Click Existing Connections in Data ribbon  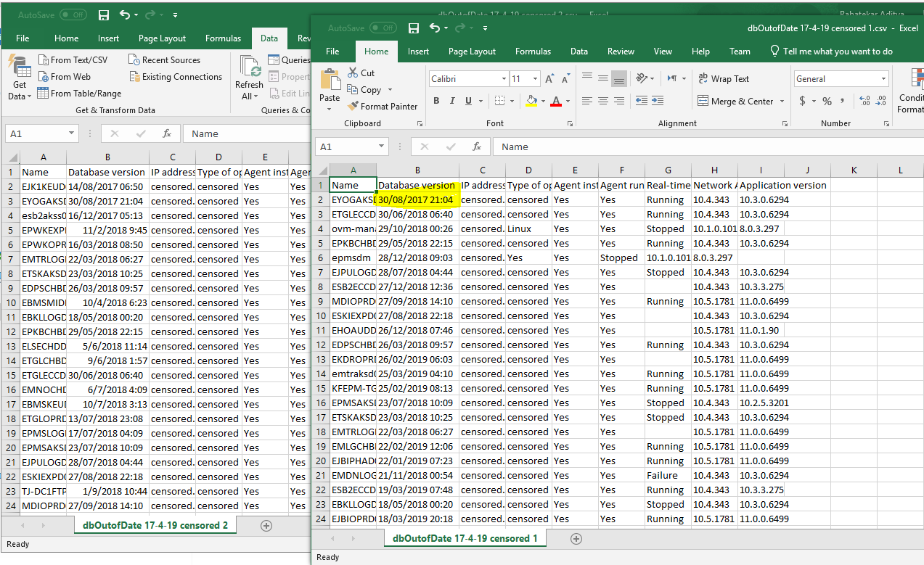[x=176, y=77]
